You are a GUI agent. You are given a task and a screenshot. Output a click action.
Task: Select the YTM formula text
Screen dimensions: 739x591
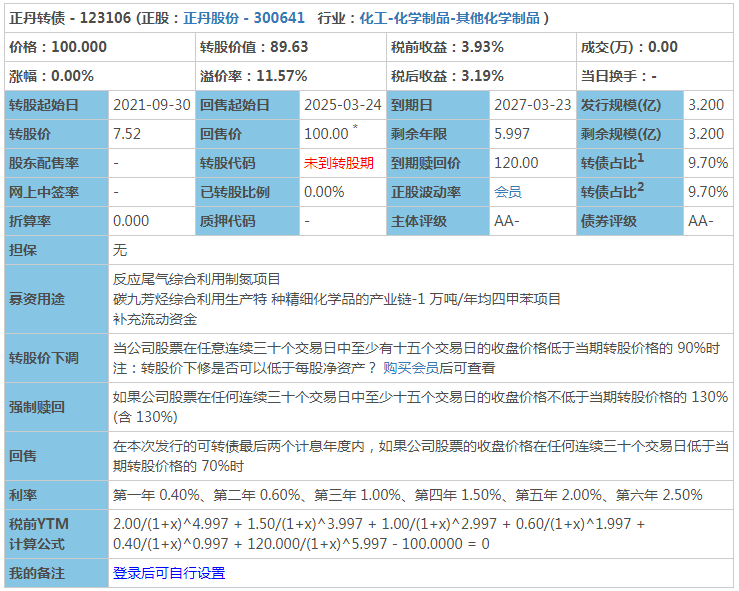379,534
